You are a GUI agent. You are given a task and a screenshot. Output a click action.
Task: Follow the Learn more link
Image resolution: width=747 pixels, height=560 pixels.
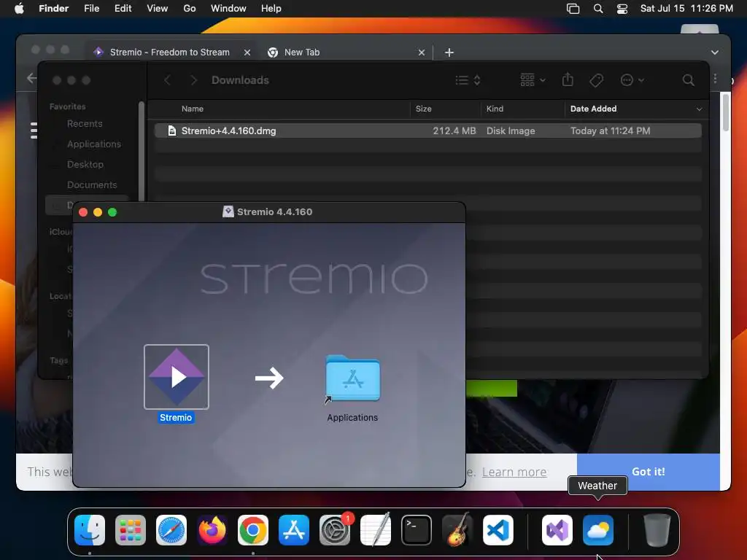click(514, 472)
